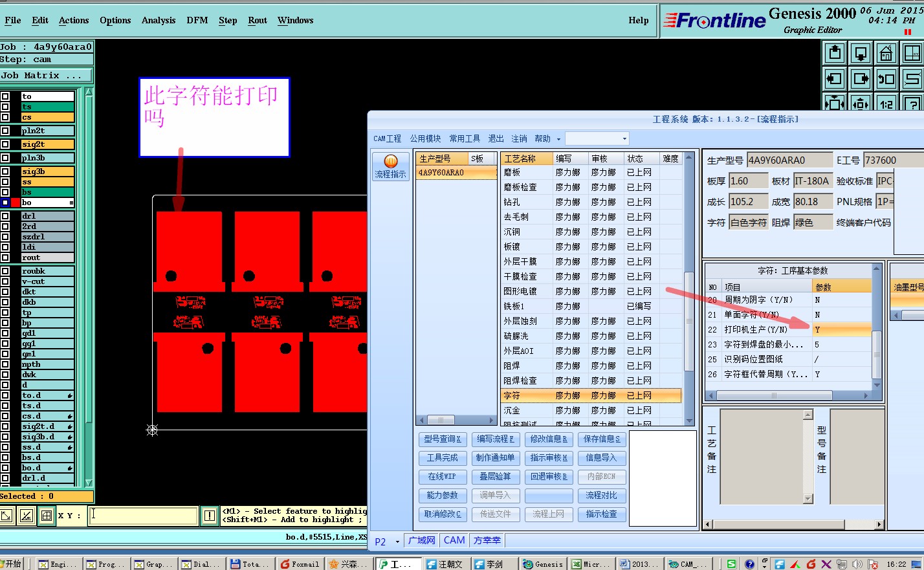Click the question mark help icon
This screenshot has height=570, width=924.
pyautogui.click(x=912, y=102)
